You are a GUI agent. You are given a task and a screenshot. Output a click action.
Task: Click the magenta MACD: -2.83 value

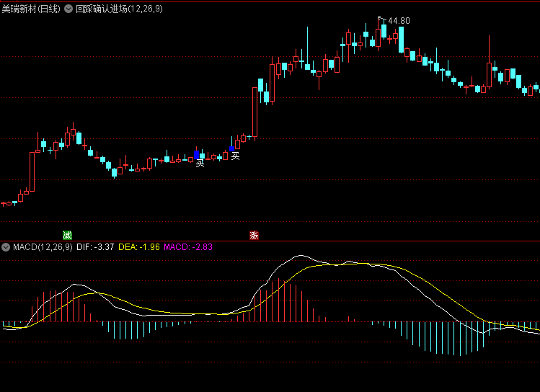click(188, 247)
